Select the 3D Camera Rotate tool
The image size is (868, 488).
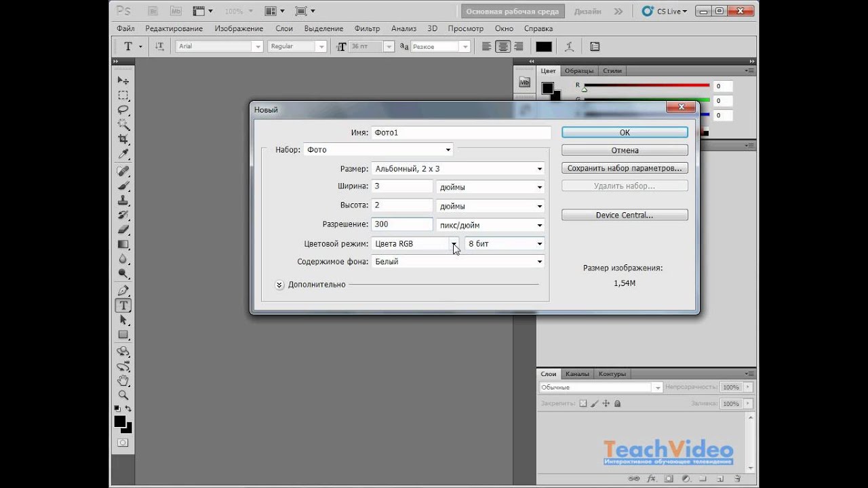[123, 366]
